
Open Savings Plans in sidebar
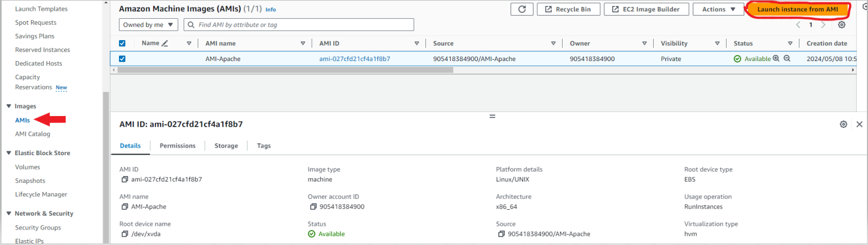[35, 36]
